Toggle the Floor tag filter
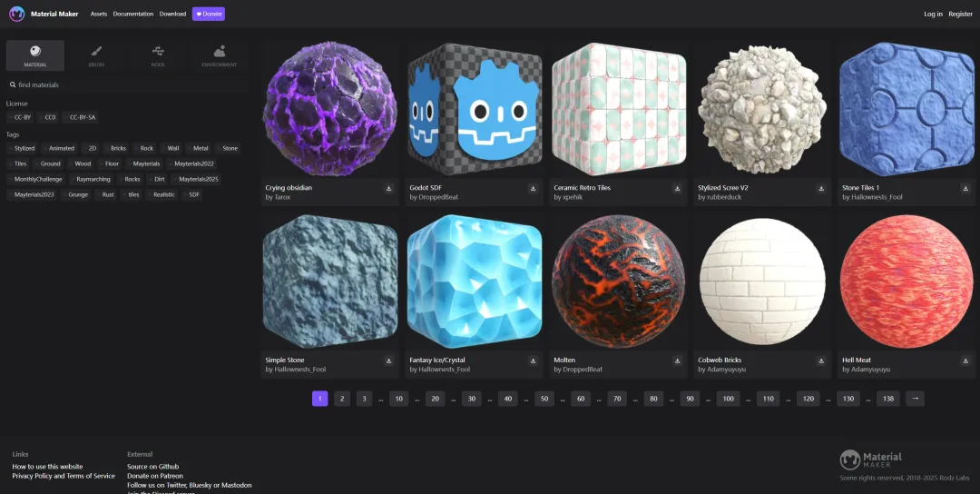 coord(110,163)
